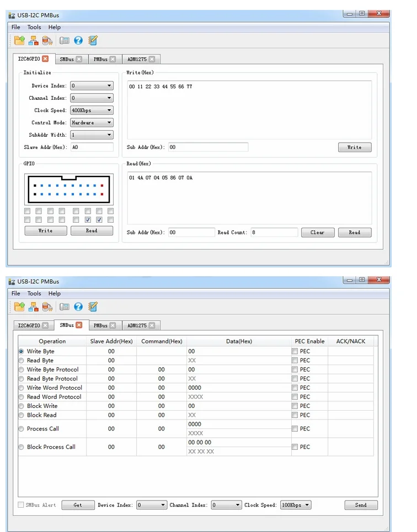
Task: Click the Slave Addr field containing A0
Action: click(x=92, y=147)
